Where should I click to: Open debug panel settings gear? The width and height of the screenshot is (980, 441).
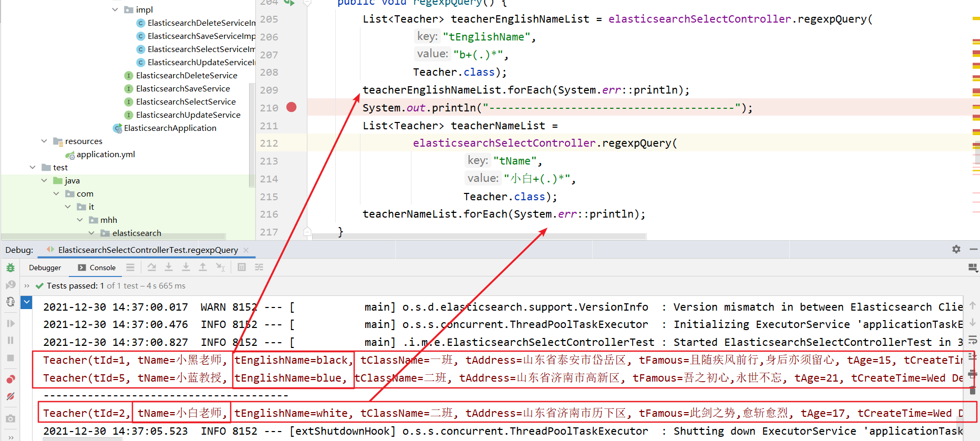coord(956,249)
